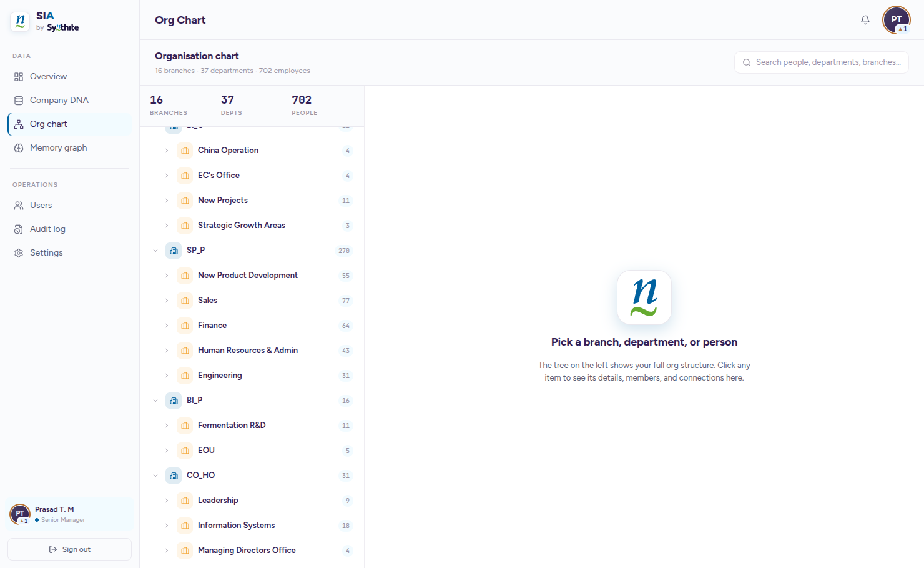Image resolution: width=924 pixels, height=568 pixels.
Task: Click the 16 Branches stat
Action: point(169,105)
